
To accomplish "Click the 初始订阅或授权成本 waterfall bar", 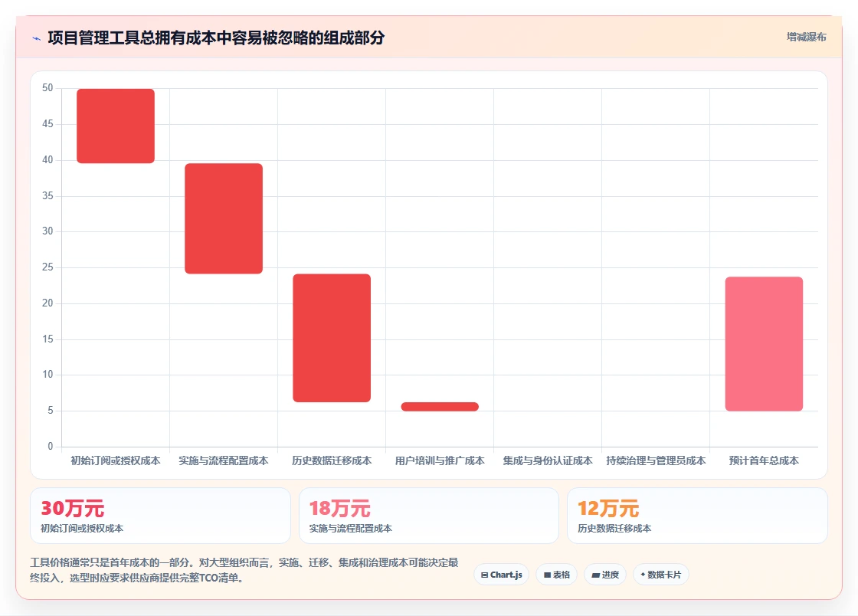I will pyautogui.click(x=116, y=126).
